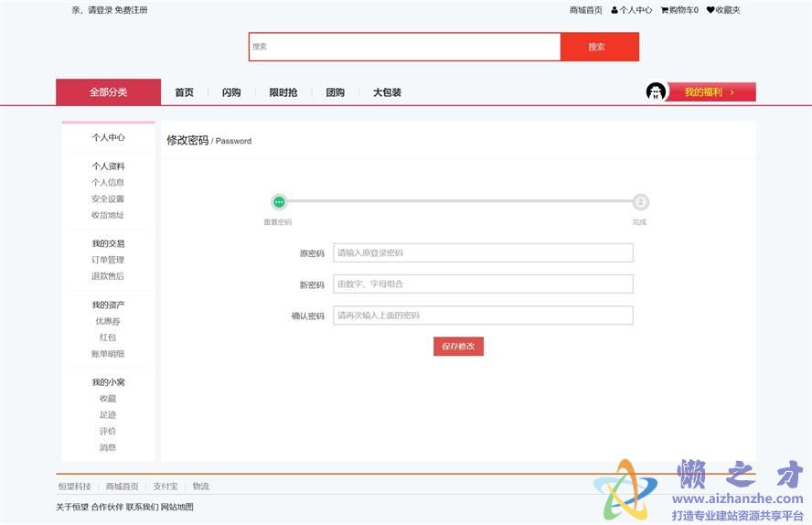The width and height of the screenshot is (812, 525).
Task: Click the red 搜索 search button
Action: (600, 47)
